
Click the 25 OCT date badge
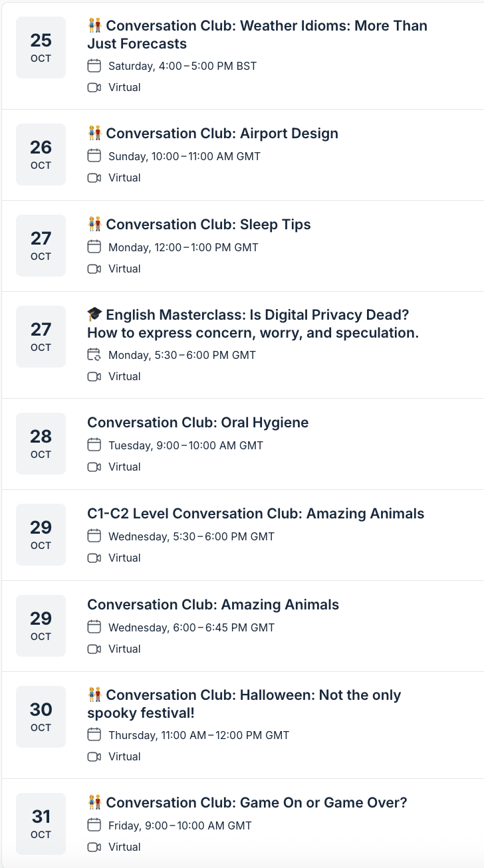pos(41,47)
